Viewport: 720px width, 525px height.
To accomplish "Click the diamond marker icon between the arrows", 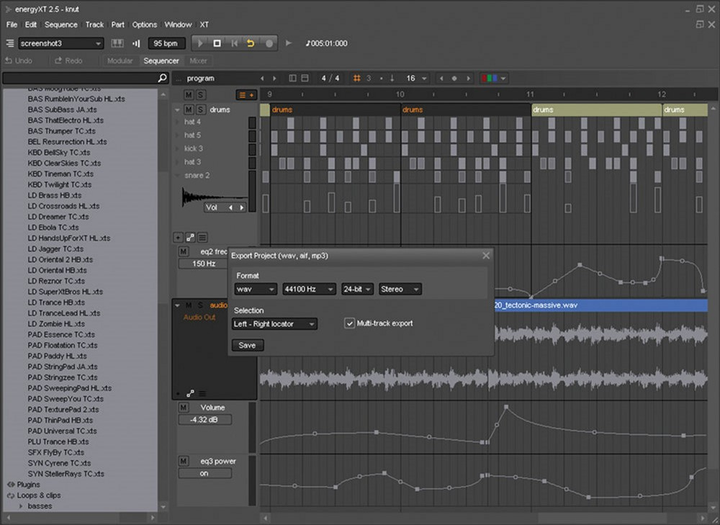I will (454, 79).
